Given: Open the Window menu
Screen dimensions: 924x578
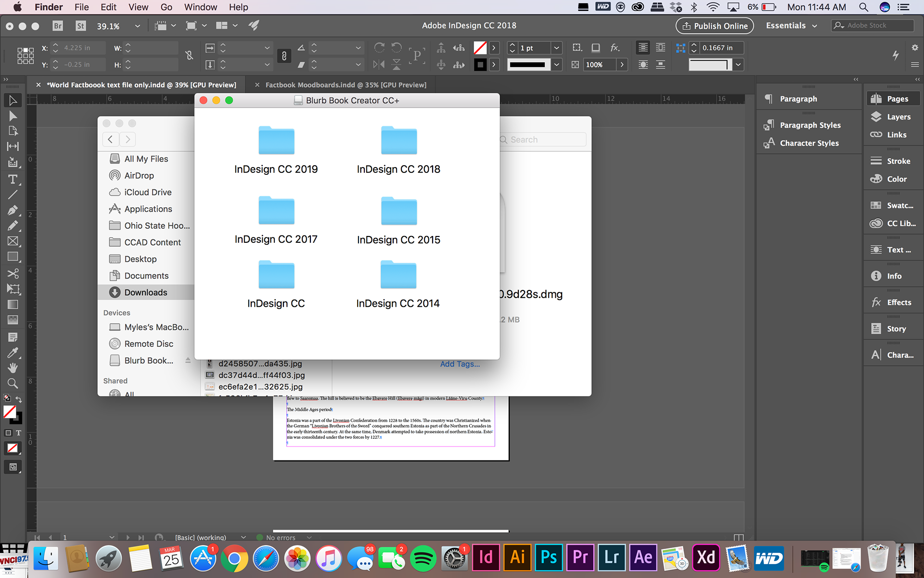Looking at the screenshot, I should click(x=201, y=7).
